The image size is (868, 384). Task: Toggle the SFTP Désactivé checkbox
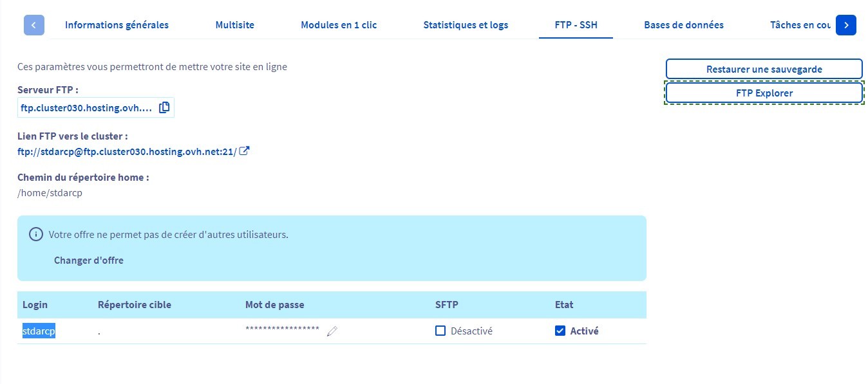[x=440, y=331]
